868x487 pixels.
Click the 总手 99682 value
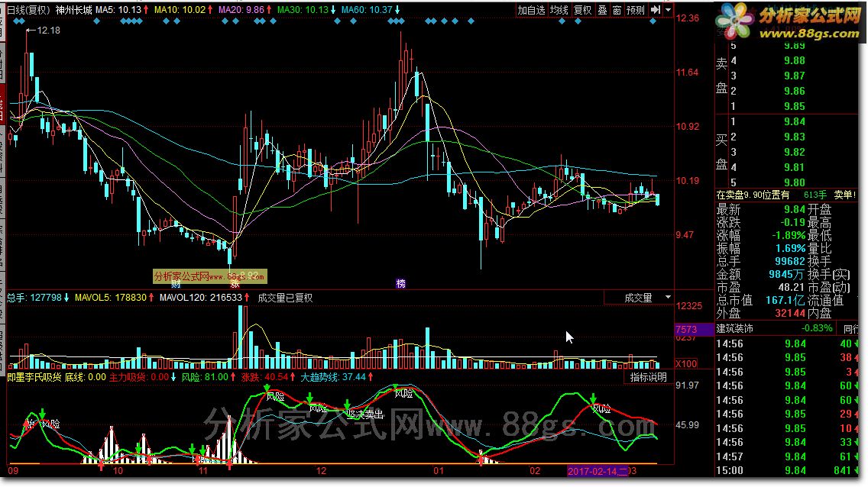[x=790, y=262]
